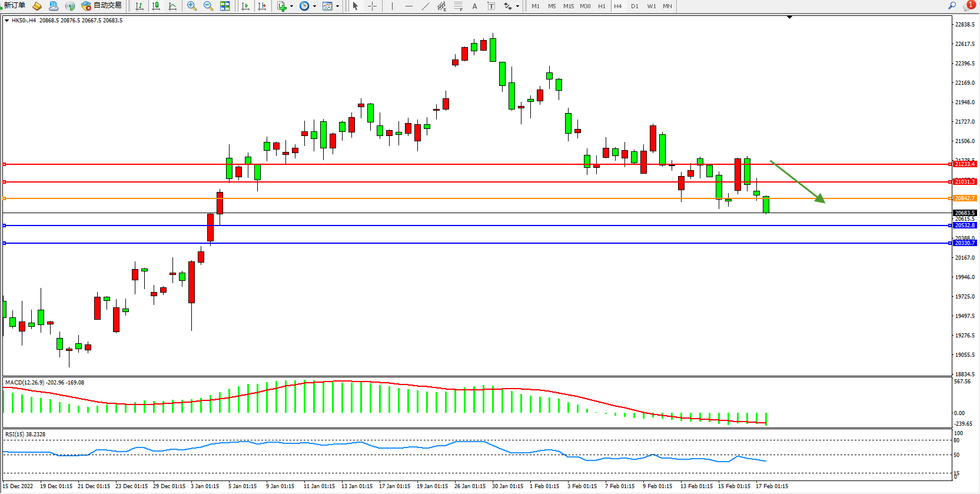Toggle candlestick chart display mode

pyautogui.click(x=156, y=6)
